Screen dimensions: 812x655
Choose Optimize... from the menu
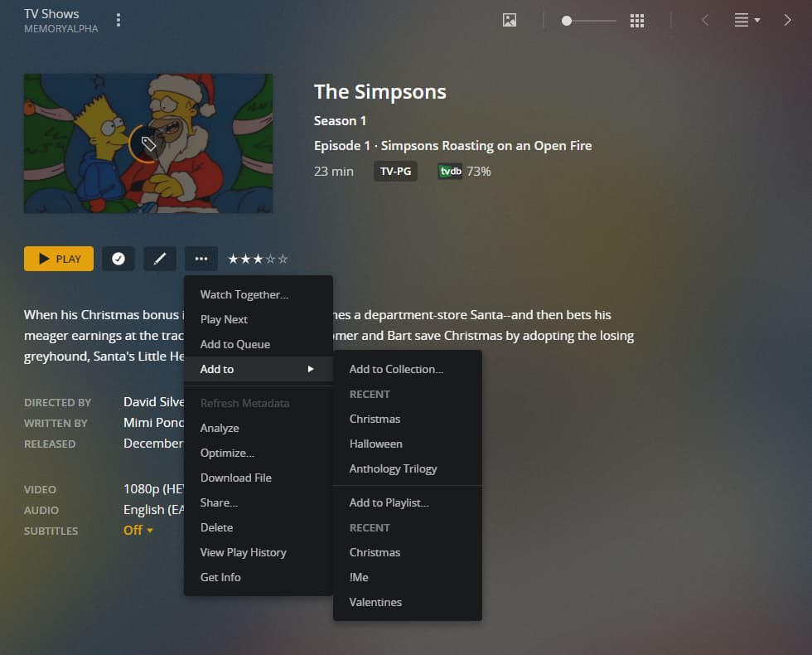[259, 453]
